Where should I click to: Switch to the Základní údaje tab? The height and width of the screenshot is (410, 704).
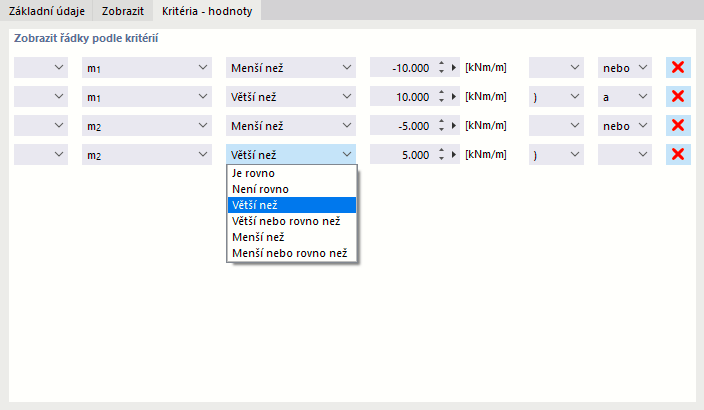(x=48, y=12)
